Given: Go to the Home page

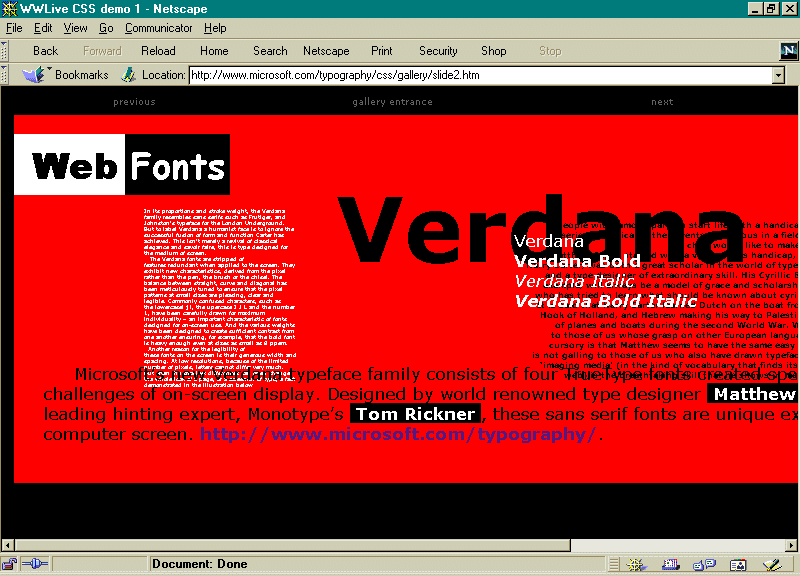Looking at the screenshot, I should [214, 51].
